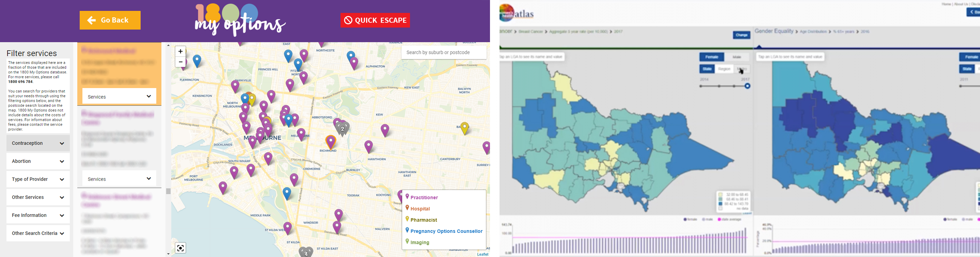The height and width of the screenshot is (257, 980).
Task: Select the orange-highlighted Richmond pin
Action: tap(331, 142)
